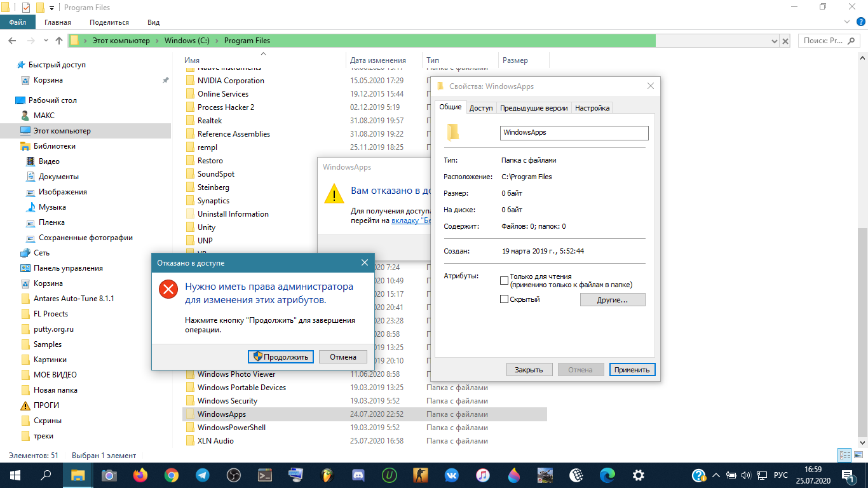
Task: Open Counter-Strike icon in the taskbar
Action: point(421,475)
